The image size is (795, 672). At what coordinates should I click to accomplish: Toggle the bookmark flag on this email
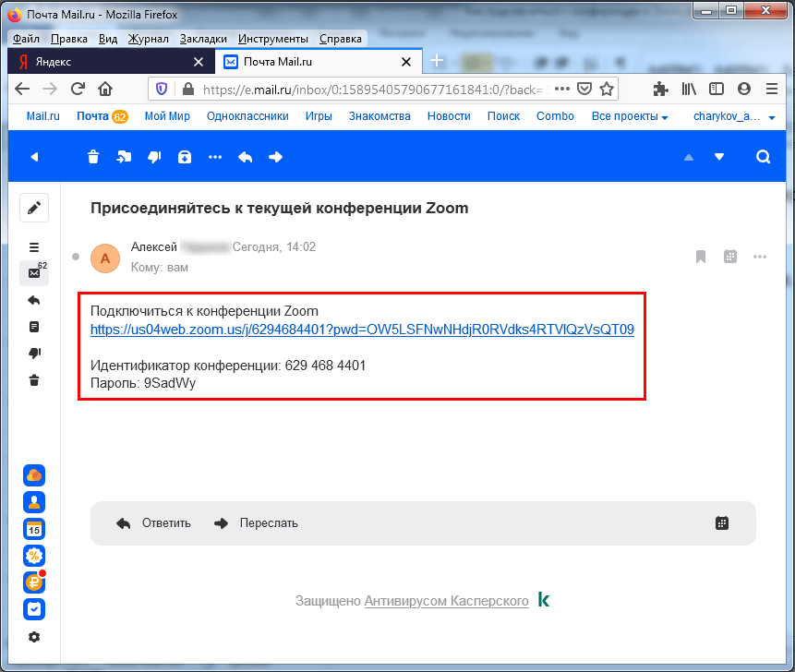pos(701,257)
